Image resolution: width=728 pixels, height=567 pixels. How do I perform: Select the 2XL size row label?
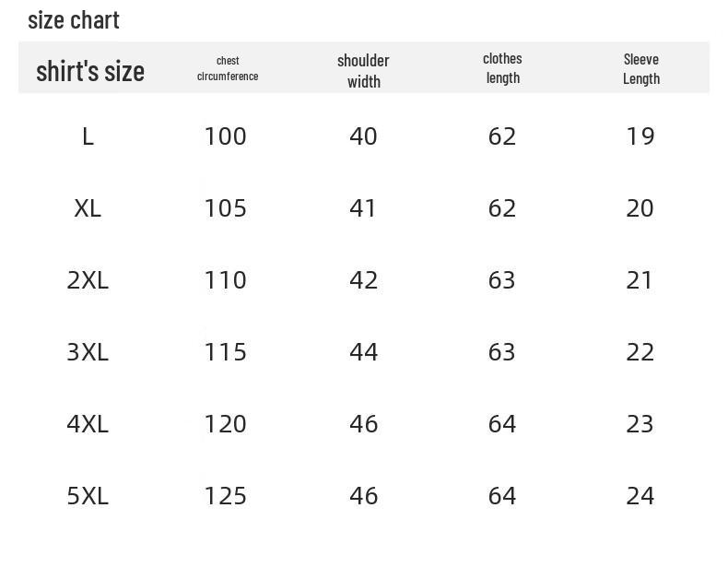88,280
